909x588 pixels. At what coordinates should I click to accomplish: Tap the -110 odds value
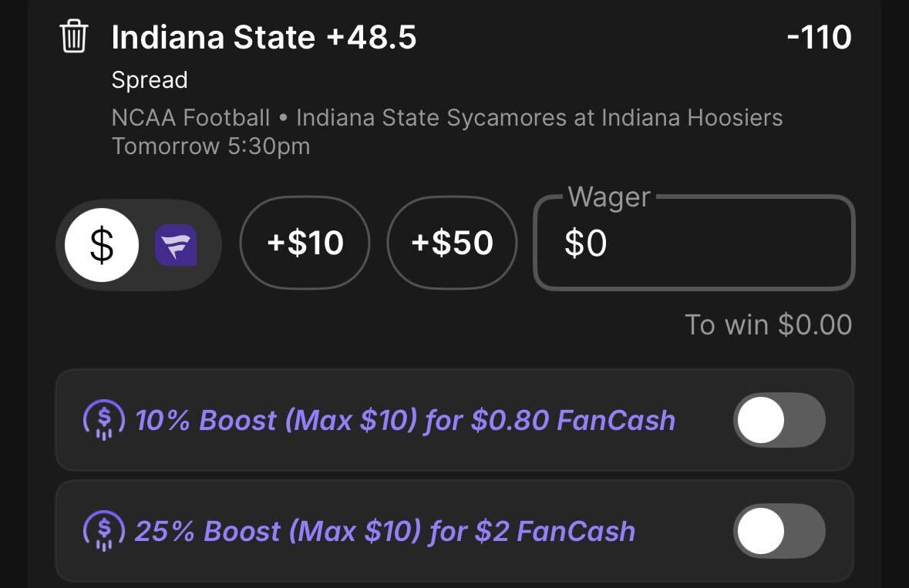(x=819, y=37)
